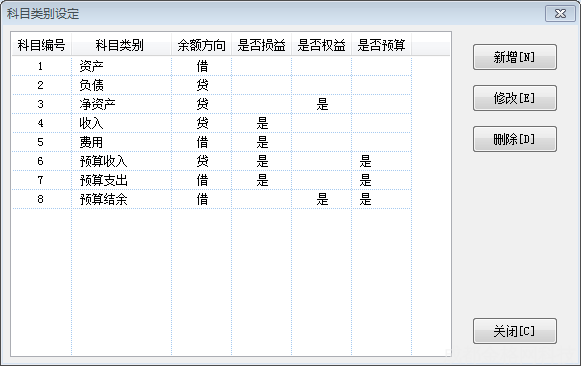Click the 修改[E] button
Viewport: 581px width, 366px height.
click(x=514, y=98)
